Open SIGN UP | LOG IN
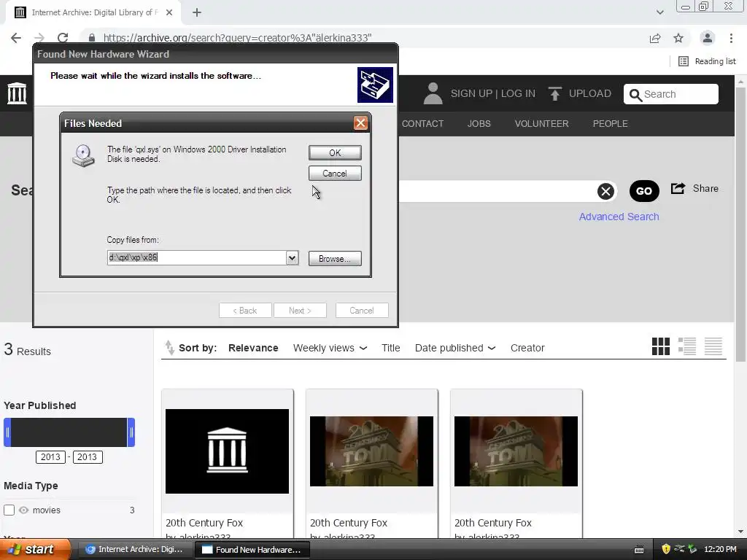The width and height of the screenshot is (747, 560). coord(493,93)
